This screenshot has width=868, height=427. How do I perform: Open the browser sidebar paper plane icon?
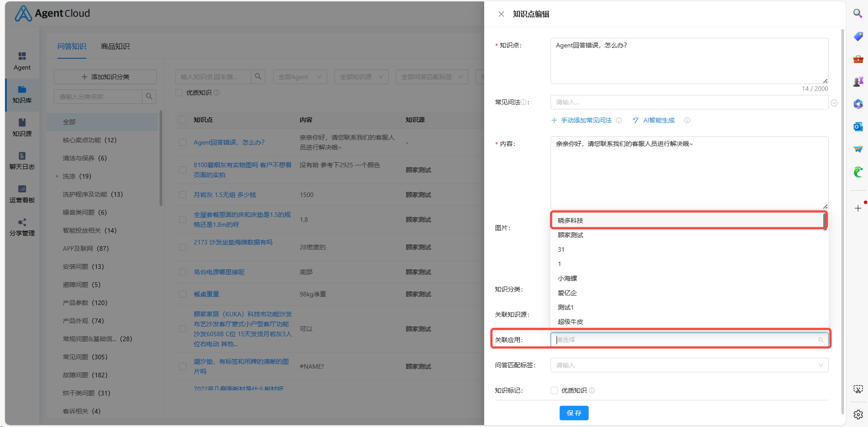858,149
